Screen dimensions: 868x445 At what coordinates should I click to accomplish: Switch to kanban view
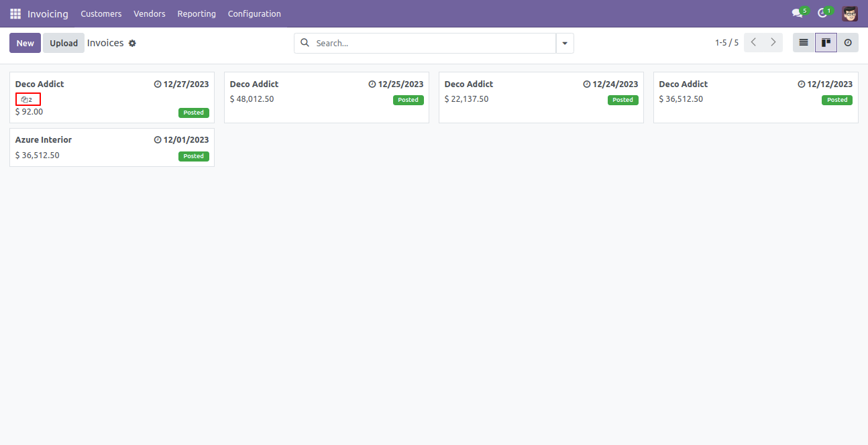(x=826, y=43)
